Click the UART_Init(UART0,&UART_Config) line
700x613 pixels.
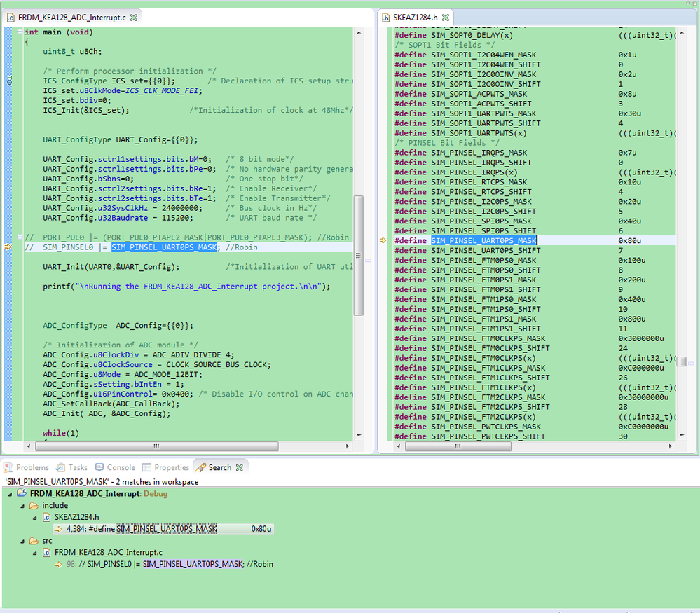coord(111,266)
